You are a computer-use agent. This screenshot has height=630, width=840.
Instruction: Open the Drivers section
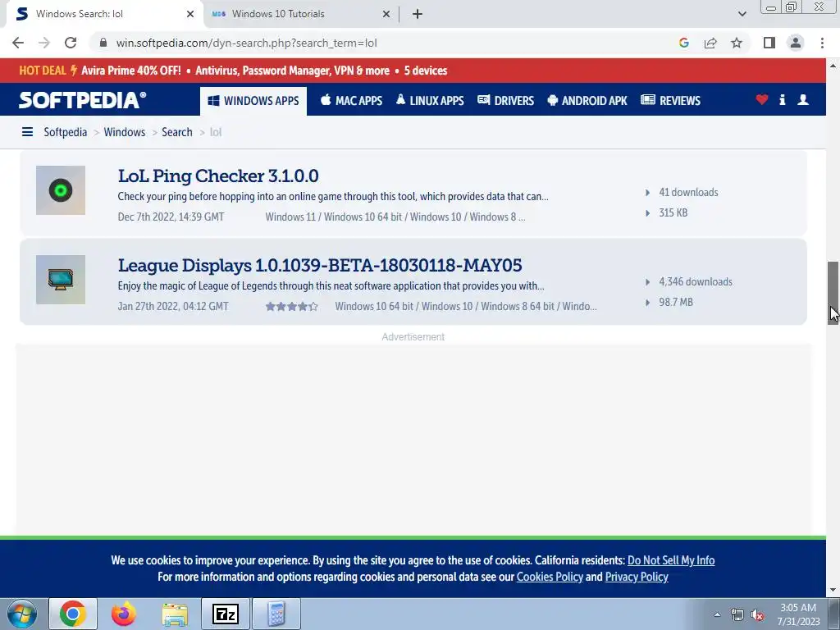505,101
